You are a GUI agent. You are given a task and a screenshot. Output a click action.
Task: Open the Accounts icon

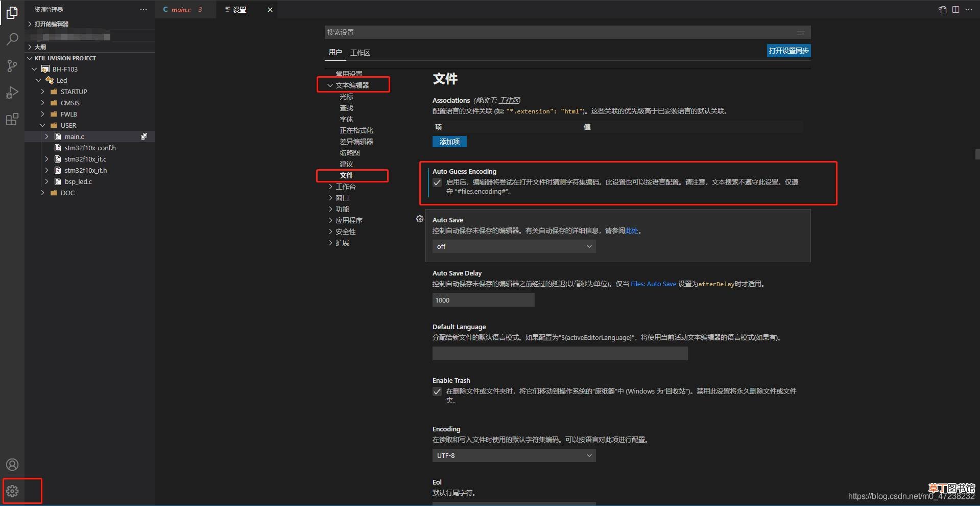coord(12,465)
